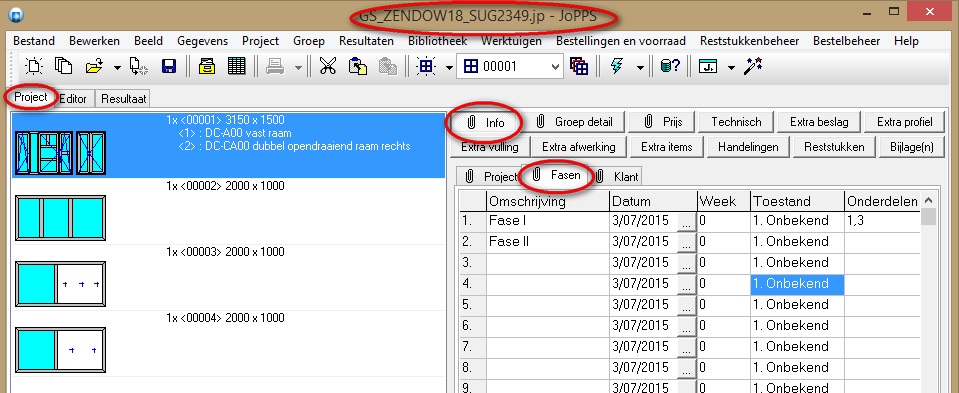Open the Werktuigen menu

click(x=511, y=41)
